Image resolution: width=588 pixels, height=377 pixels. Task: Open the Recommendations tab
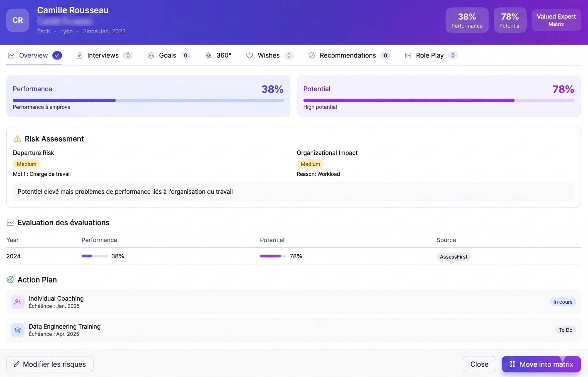click(x=348, y=55)
